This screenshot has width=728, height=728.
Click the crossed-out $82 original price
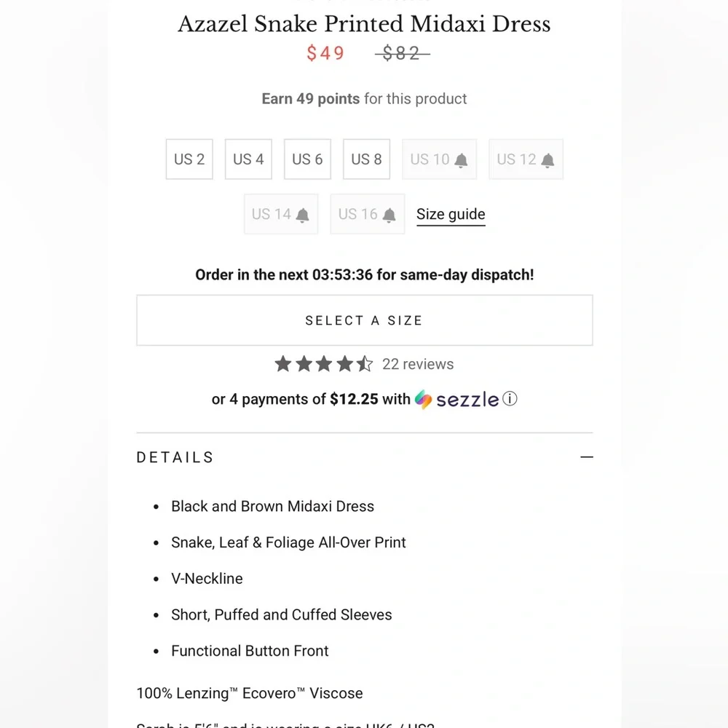402,53
